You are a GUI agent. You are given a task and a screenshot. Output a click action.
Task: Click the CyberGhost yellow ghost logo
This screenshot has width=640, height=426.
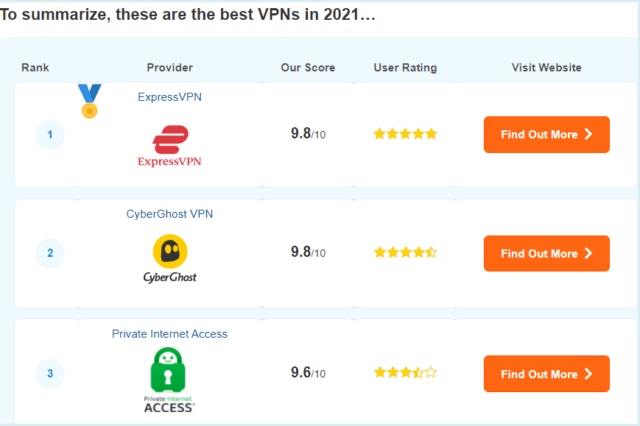(170, 259)
